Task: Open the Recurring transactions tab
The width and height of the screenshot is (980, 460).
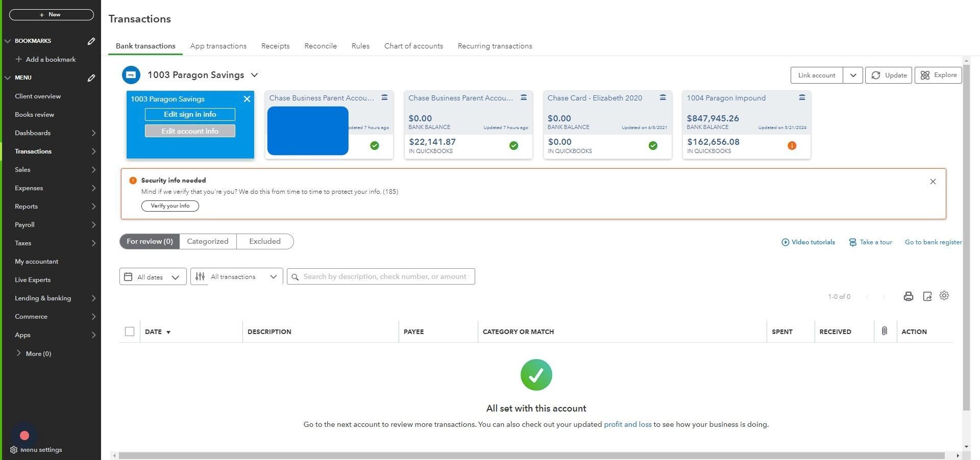Action: (495, 46)
